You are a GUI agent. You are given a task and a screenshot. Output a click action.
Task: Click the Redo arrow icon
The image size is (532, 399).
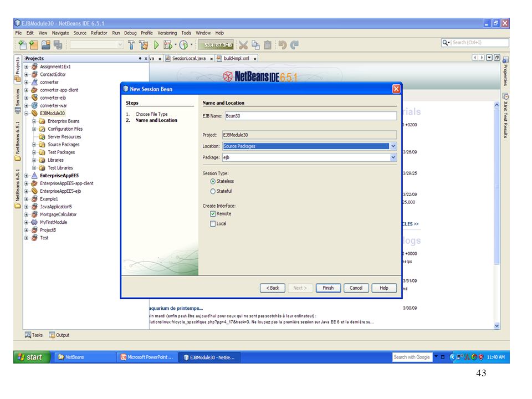tap(294, 45)
